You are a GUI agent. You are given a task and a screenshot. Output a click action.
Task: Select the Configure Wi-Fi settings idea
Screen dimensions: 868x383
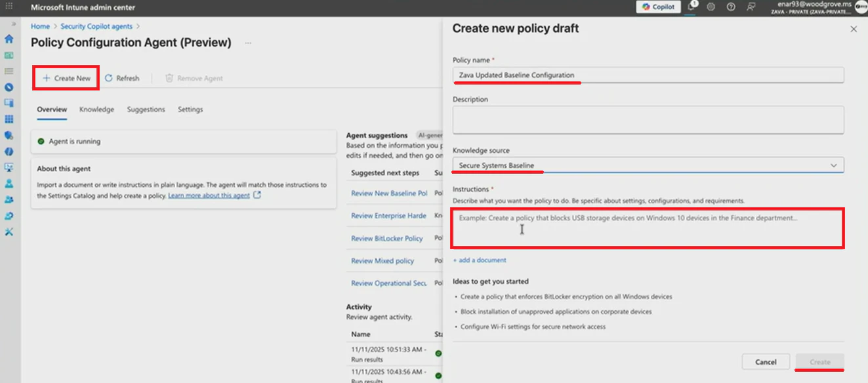tap(533, 327)
